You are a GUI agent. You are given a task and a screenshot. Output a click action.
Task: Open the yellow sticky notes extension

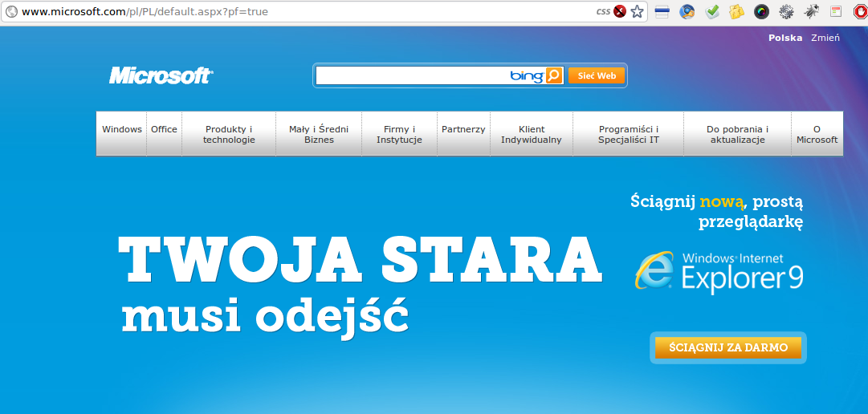(737, 11)
